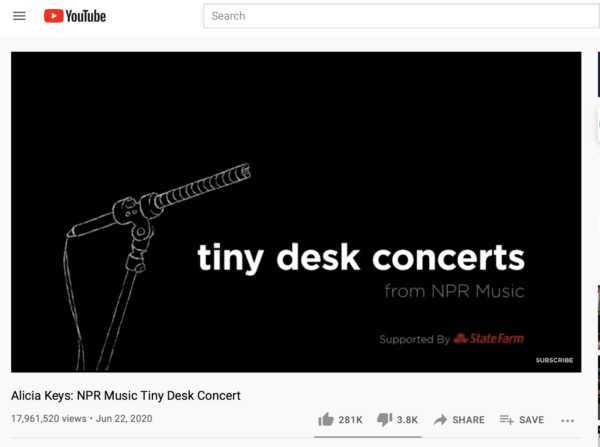This screenshot has height=447, width=600.
Task: Click the State Farm logo in the video
Action: point(489,338)
